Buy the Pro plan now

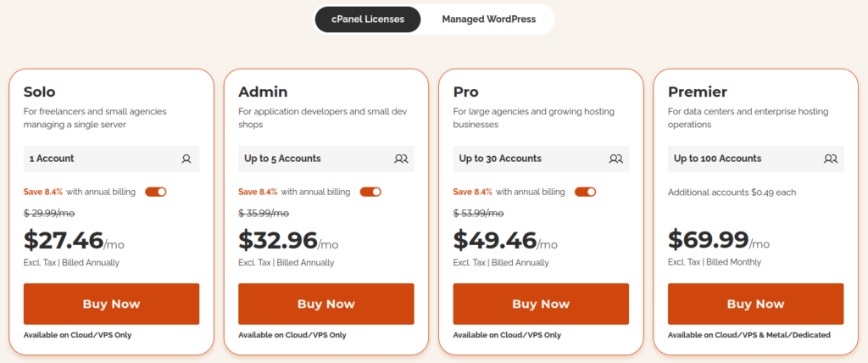tap(541, 304)
